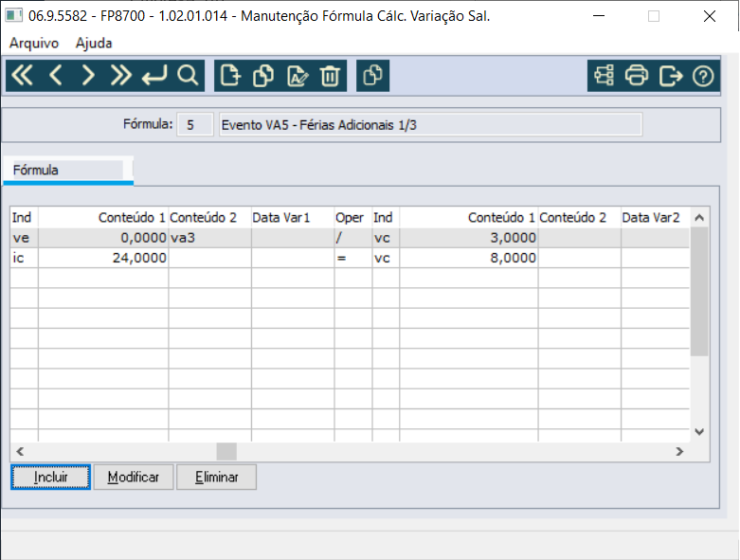The height and width of the screenshot is (560, 740).
Task: Open the Ajuda menu
Action: (x=94, y=43)
